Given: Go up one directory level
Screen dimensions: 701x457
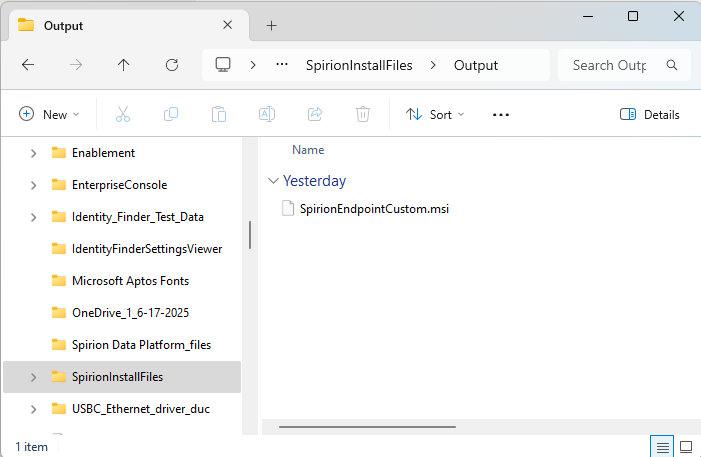Looking at the screenshot, I should 123,65.
